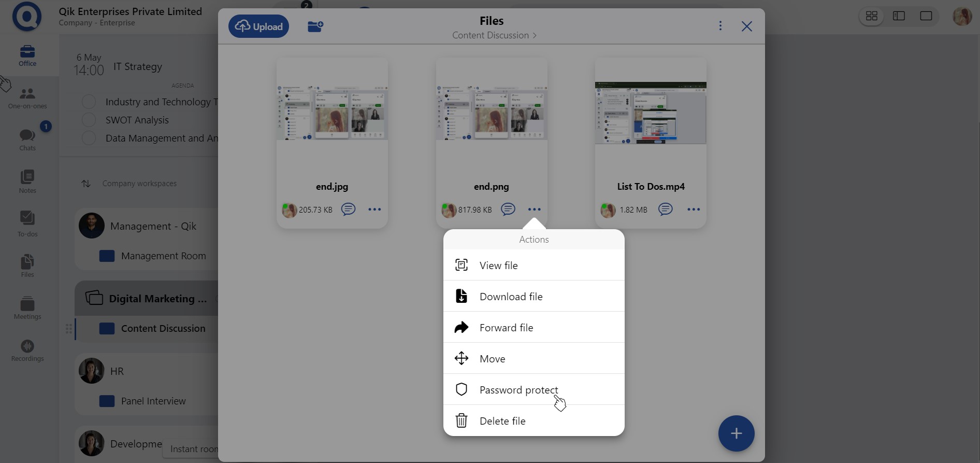This screenshot has width=980, height=463.
Task: Click the end.jpg file name
Action: click(x=332, y=186)
